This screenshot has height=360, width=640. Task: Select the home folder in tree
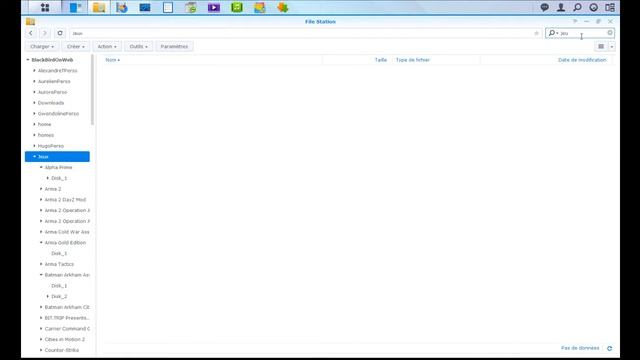pyautogui.click(x=44, y=124)
